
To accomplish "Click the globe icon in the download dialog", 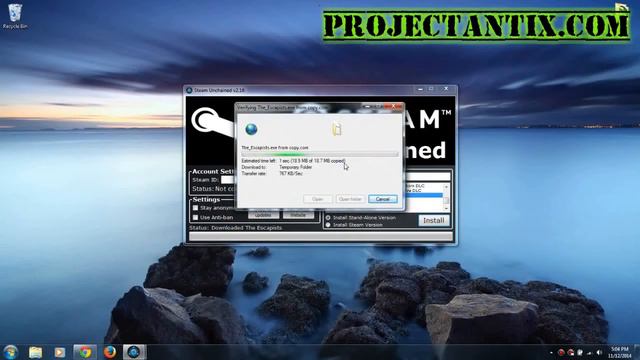I will click(251, 129).
